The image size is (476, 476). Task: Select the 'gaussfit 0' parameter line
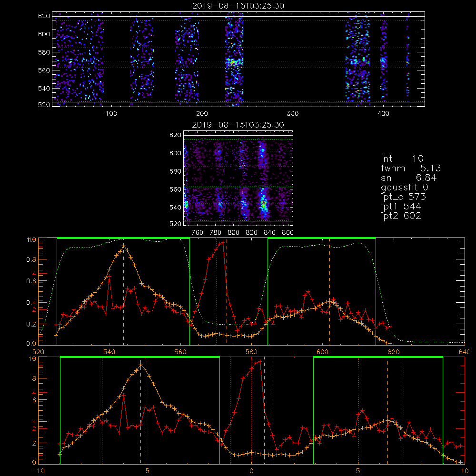(x=405, y=188)
